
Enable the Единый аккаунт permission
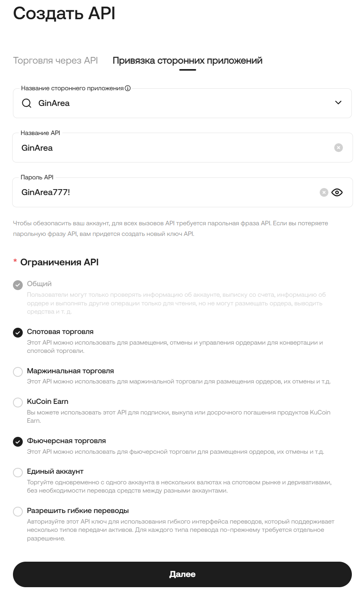tap(18, 472)
